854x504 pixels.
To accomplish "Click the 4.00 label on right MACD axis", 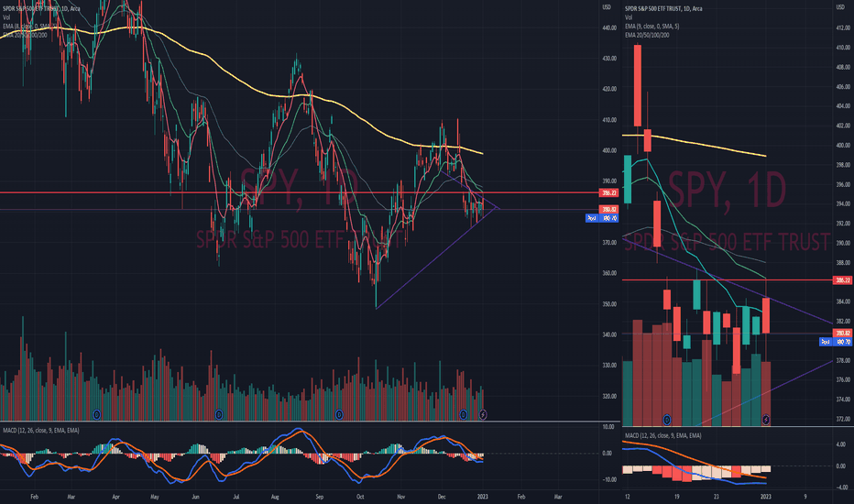I will tap(840, 444).
